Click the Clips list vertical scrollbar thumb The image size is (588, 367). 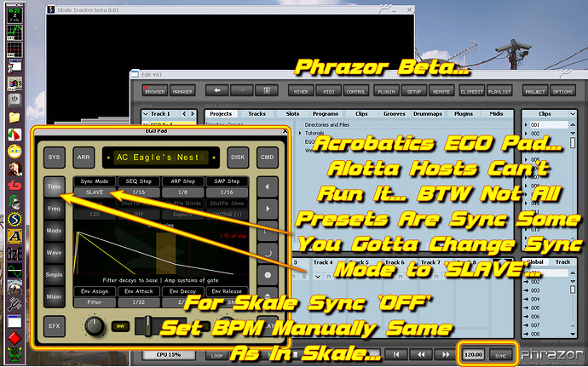coord(573,142)
